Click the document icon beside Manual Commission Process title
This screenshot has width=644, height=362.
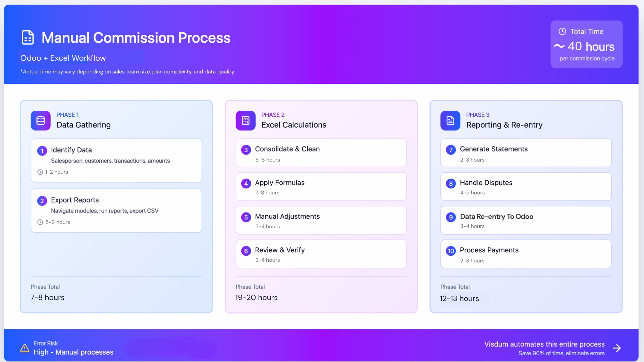point(27,38)
